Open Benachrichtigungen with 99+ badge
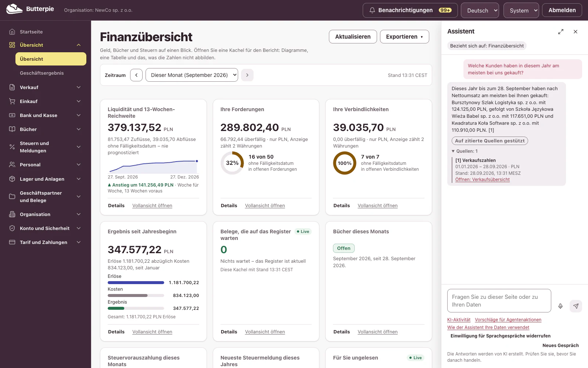 click(410, 10)
